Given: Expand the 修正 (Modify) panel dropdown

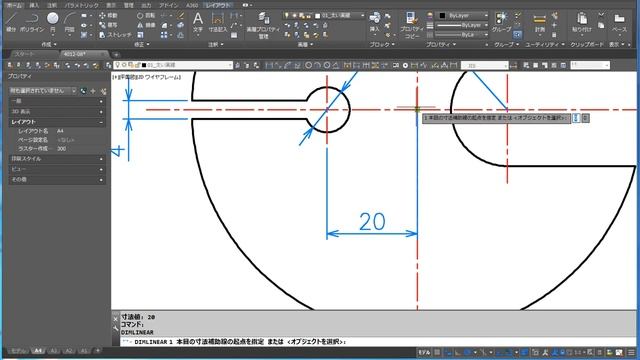Looking at the screenshot, I should [x=142, y=44].
